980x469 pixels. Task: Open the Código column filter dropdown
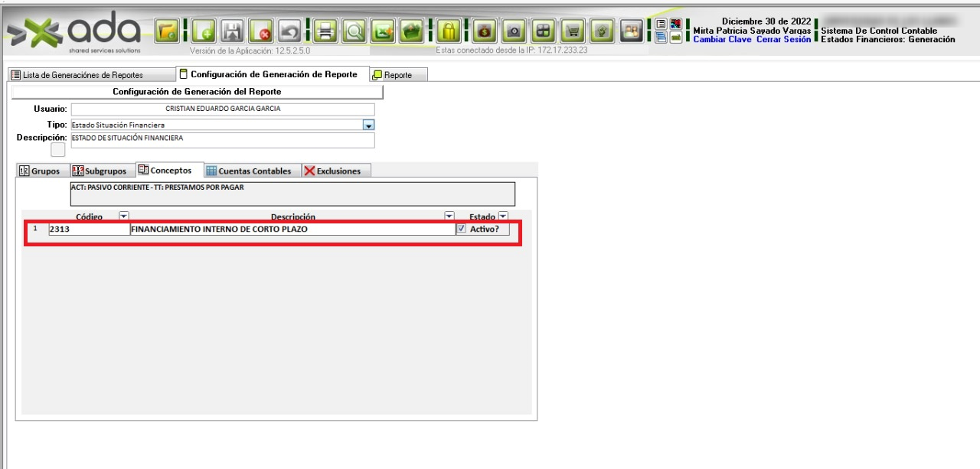pyautogui.click(x=124, y=217)
